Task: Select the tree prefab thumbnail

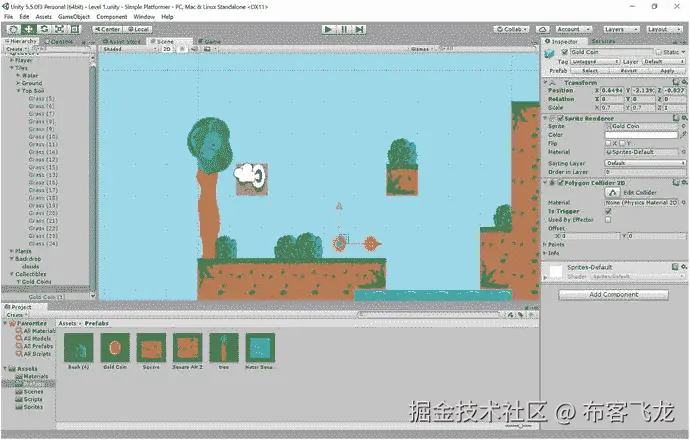Action: pyautogui.click(x=224, y=347)
